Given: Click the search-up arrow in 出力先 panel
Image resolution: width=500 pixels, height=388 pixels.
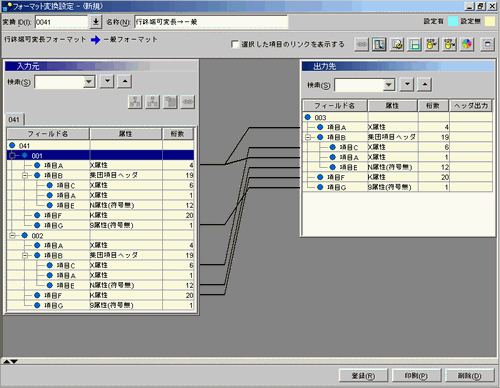Looking at the screenshot, I should (424, 85).
